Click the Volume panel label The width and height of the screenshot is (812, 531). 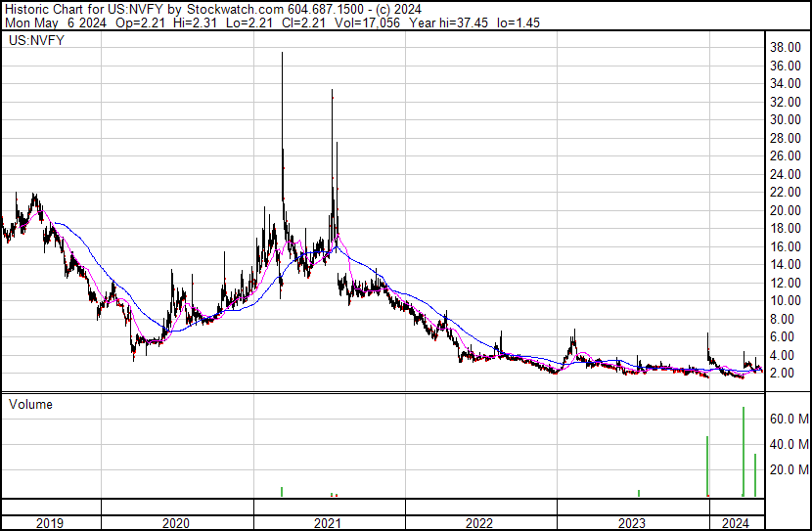point(30,404)
